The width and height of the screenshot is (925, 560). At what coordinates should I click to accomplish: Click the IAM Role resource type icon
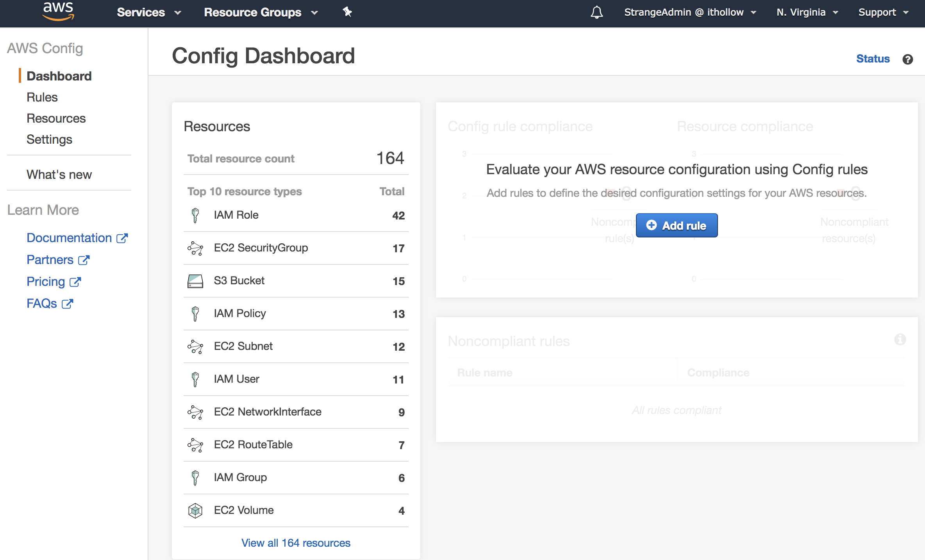194,215
